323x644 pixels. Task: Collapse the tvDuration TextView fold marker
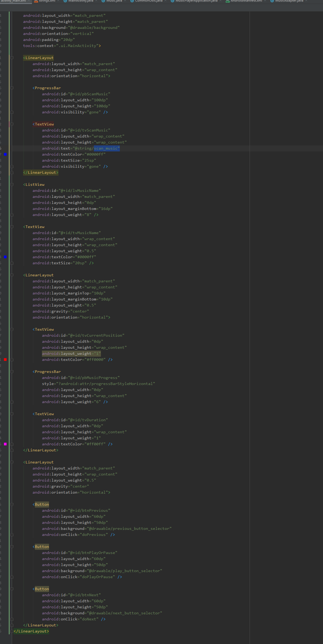point(12,414)
